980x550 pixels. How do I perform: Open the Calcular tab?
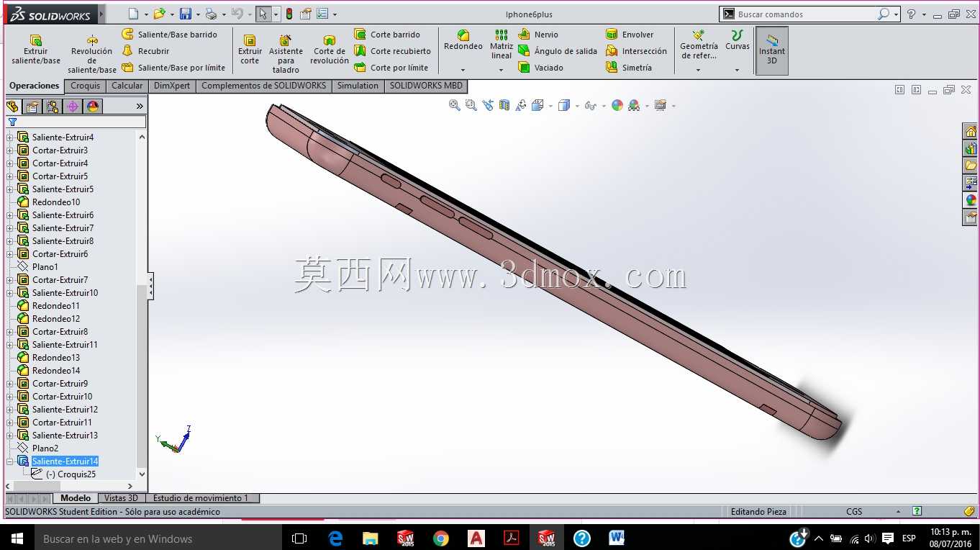tap(127, 86)
